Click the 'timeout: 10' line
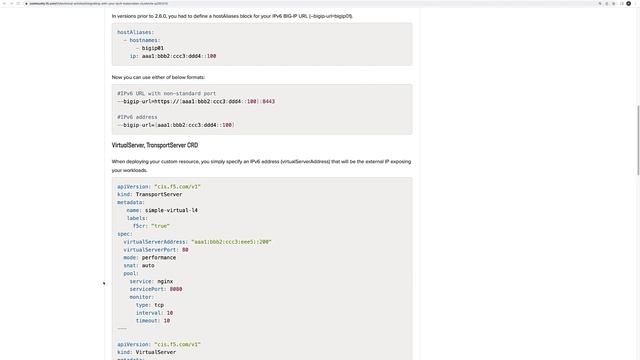 [153, 320]
